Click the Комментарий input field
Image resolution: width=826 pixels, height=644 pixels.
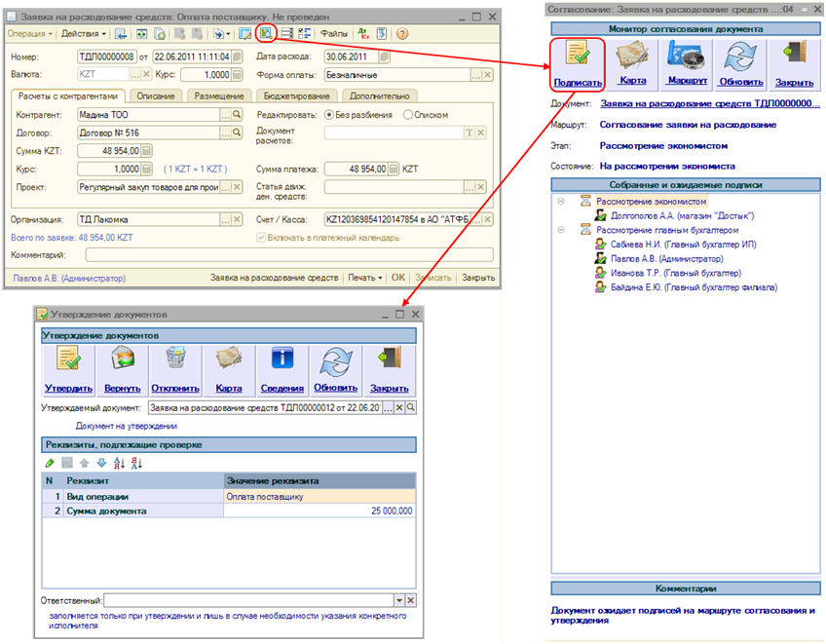(288, 255)
